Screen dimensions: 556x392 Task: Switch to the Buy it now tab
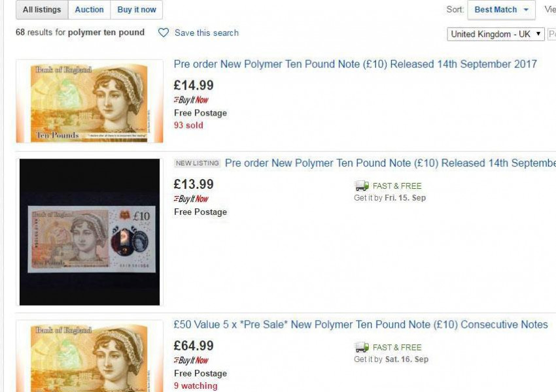click(x=137, y=9)
